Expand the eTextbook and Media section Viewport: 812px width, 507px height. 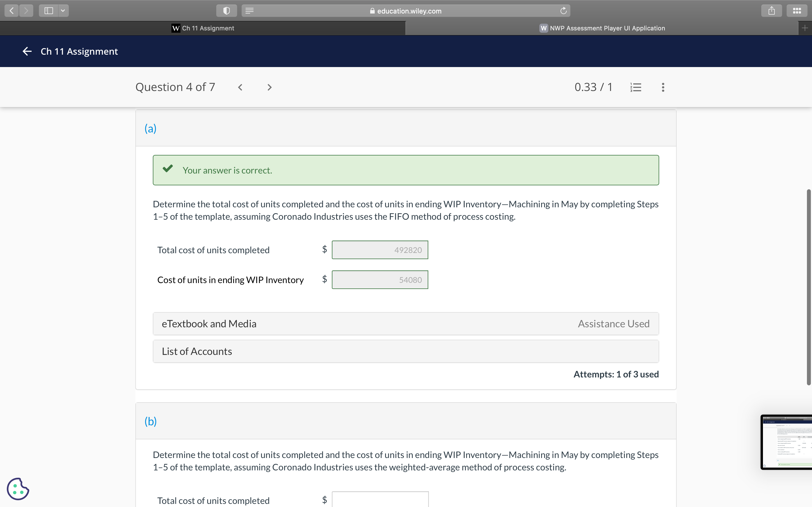[x=406, y=324]
